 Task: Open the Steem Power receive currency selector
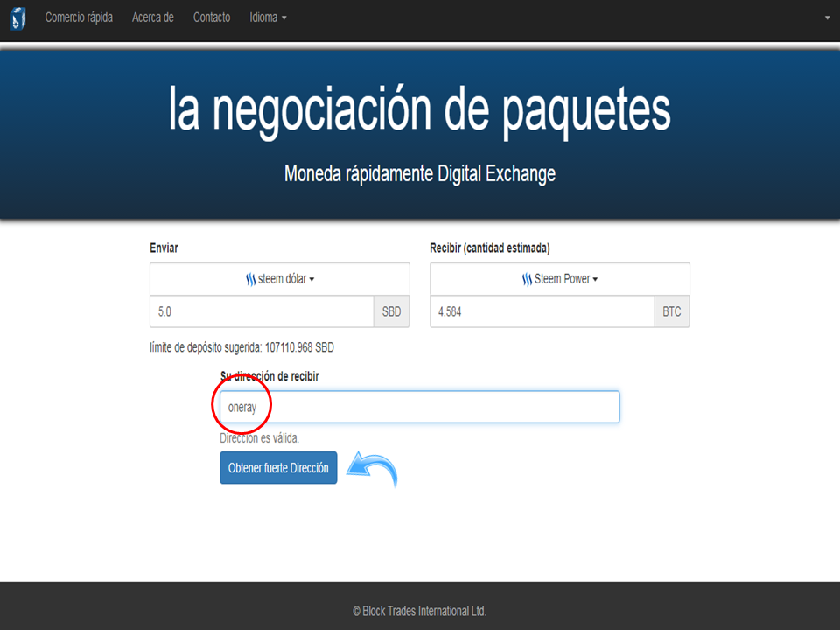pyautogui.click(x=559, y=279)
